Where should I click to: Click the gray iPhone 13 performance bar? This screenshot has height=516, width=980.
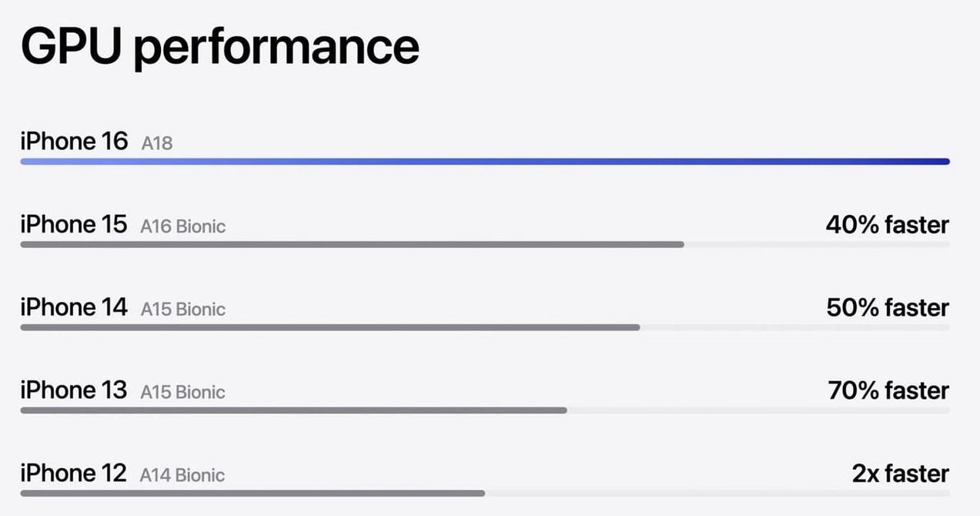[x=293, y=410]
